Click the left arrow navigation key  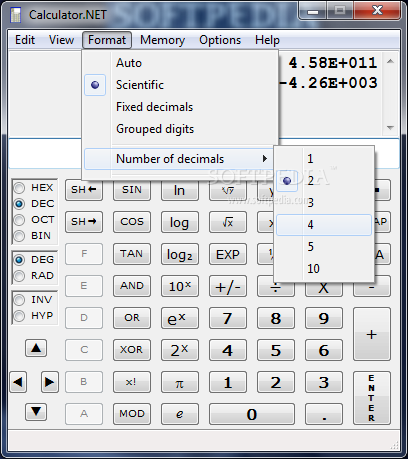coord(18,382)
